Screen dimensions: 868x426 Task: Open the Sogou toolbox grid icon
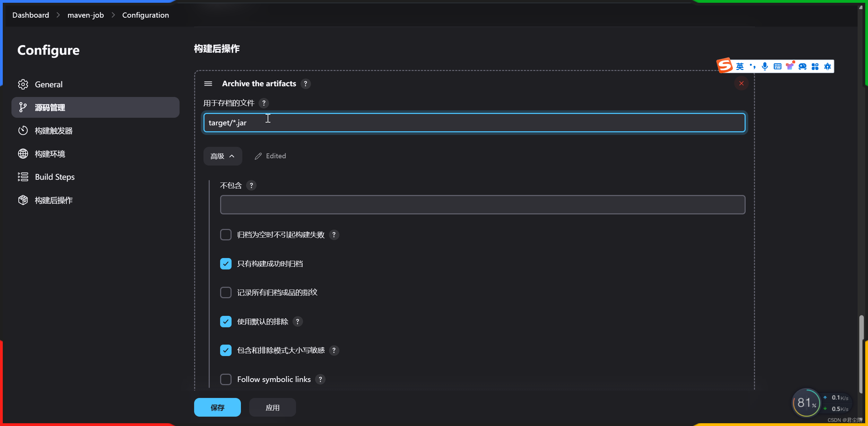click(815, 66)
